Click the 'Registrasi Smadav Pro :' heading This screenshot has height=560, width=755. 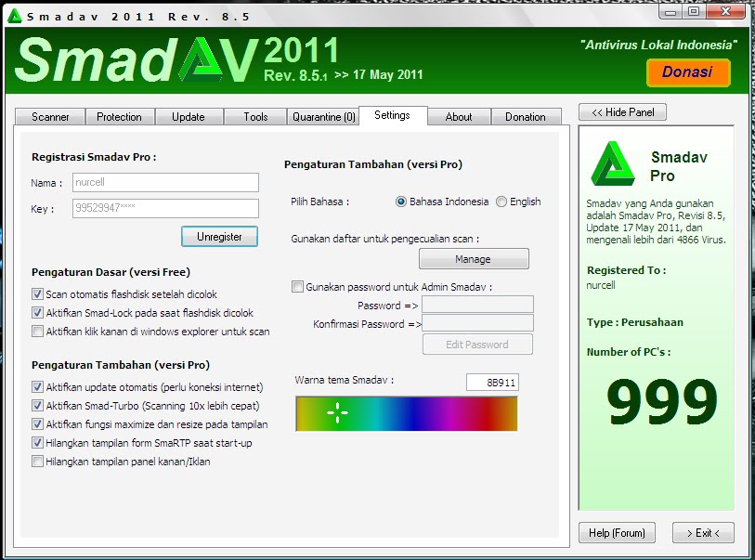pyautogui.click(x=94, y=157)
